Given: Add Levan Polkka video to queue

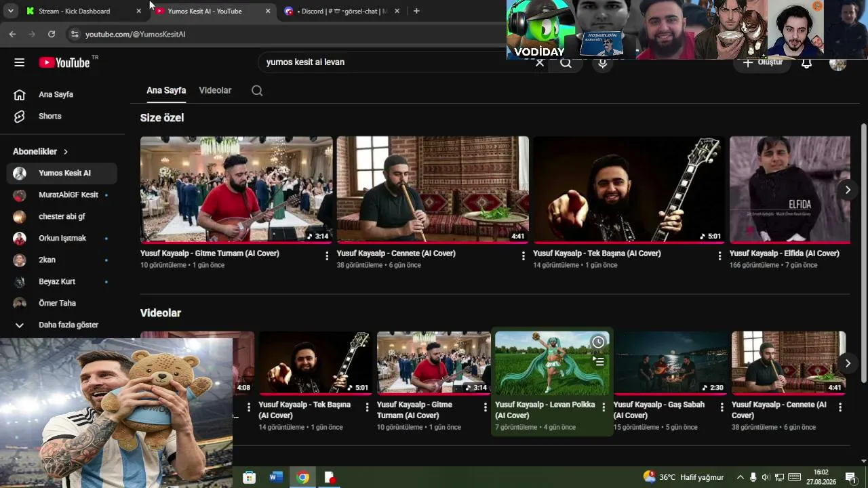Looking at the screenshot, I should click(x=599, y=362).
